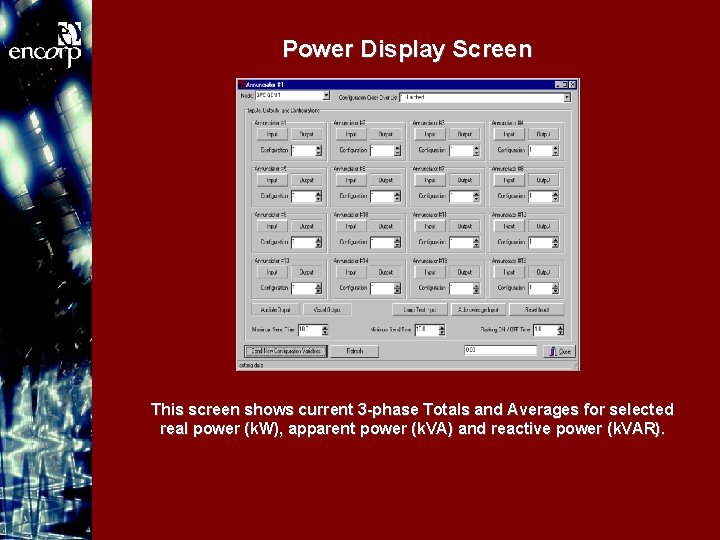Image resolution: width=720 pixels, height=540 pixels.
Task: Click the Annunciator #16 Output button
Action: 543,272
